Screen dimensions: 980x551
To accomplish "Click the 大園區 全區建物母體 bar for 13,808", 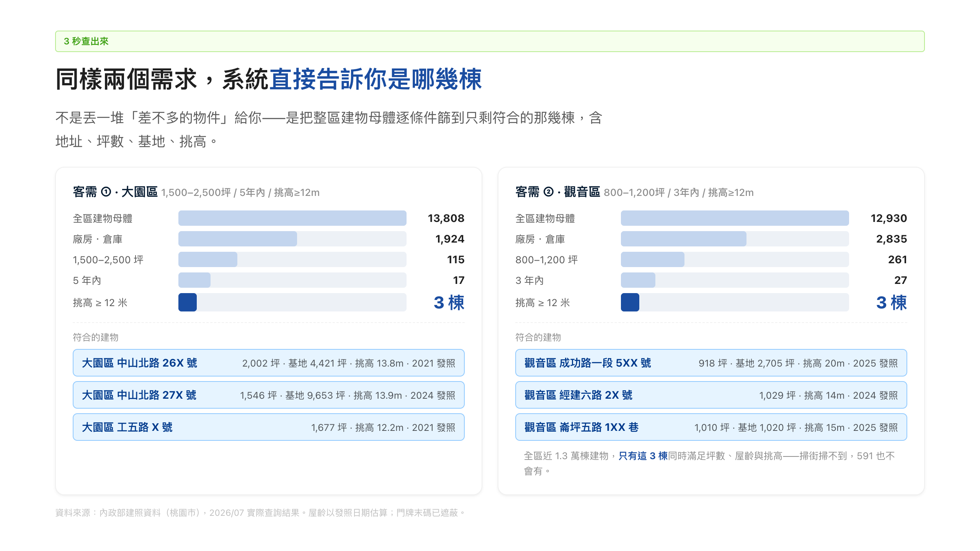I will [292, 218].
